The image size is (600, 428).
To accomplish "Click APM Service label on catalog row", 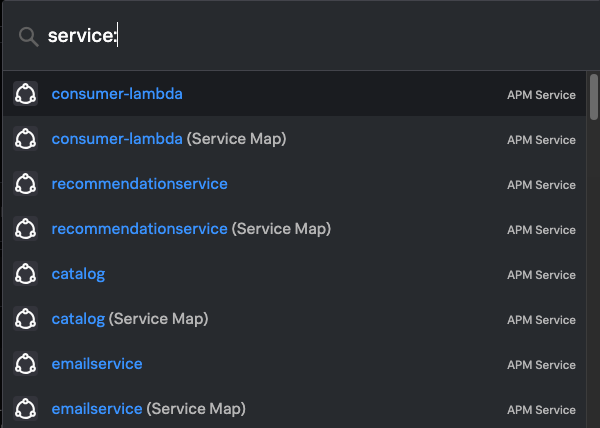I will tap(541, 275).
